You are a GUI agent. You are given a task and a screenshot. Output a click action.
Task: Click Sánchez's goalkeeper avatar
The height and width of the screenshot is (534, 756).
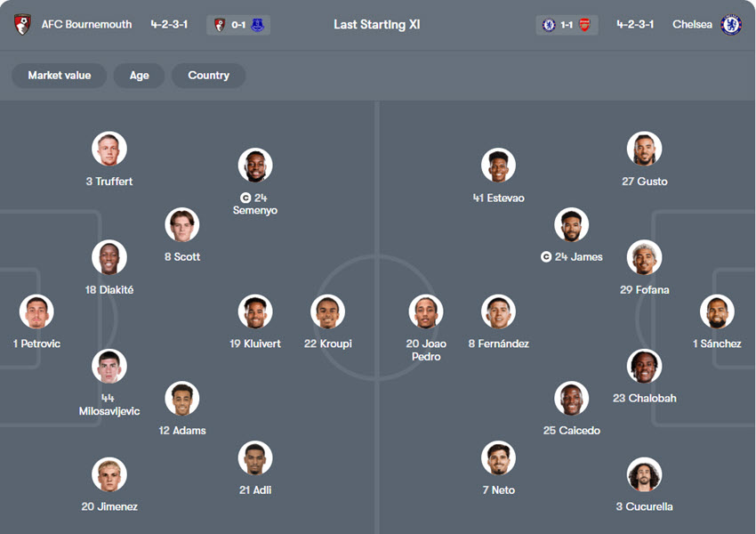pos(717,312)
